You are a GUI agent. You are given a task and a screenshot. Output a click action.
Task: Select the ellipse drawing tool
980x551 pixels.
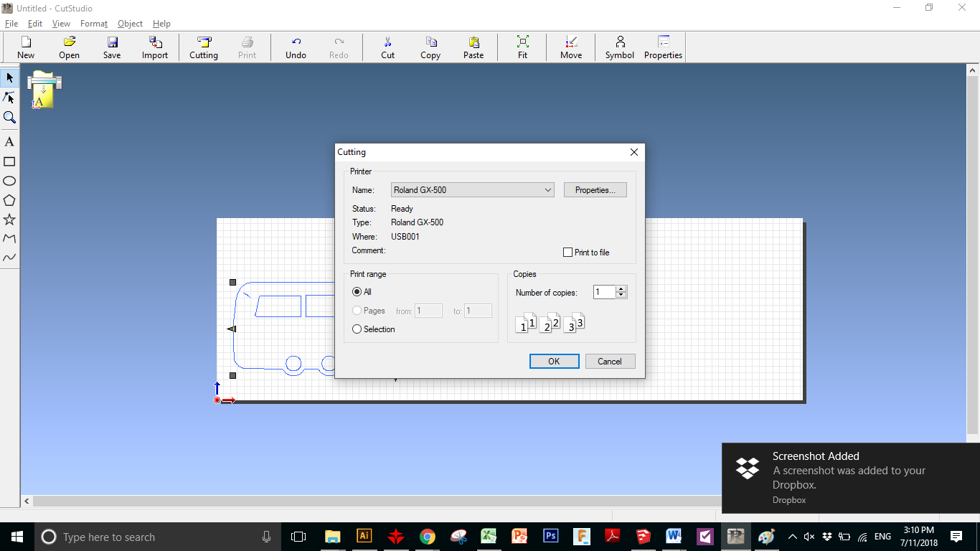pos(9,181)
